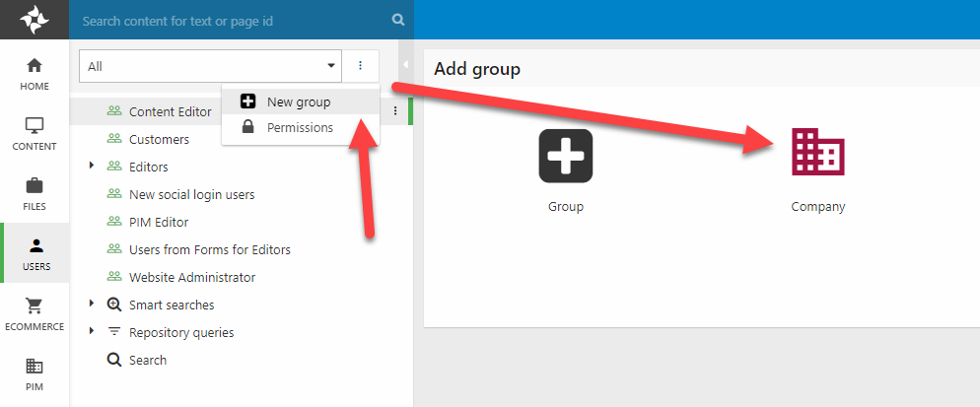
Task: Select the Group type plus icon
Action: tap(566, 156)
